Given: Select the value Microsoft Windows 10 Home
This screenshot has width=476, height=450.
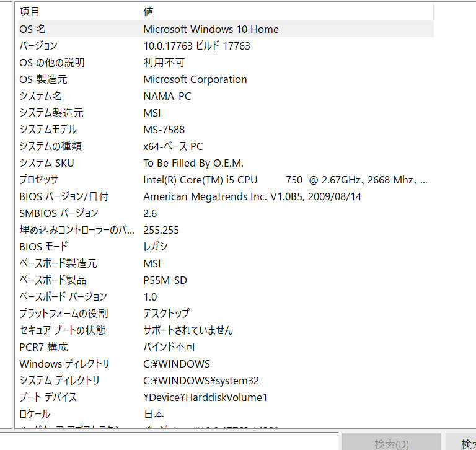Looking at the screenshot, I should tap(211, 29).
